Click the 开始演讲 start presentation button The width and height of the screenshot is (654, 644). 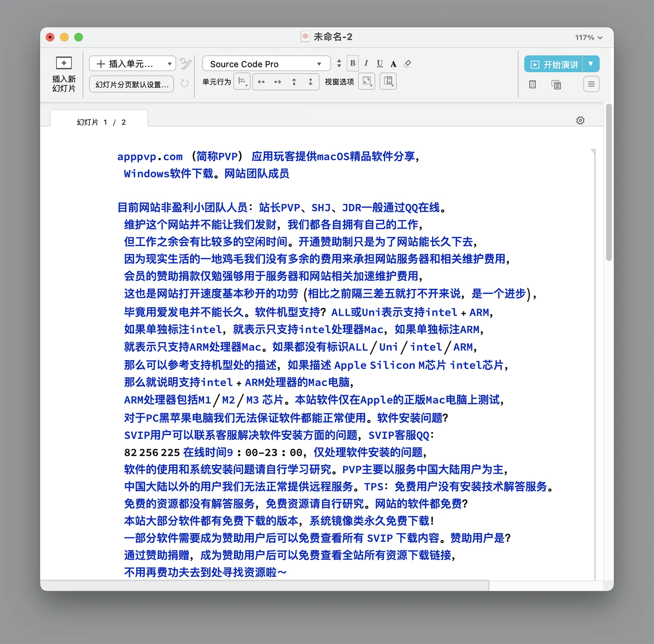point(554,64)
